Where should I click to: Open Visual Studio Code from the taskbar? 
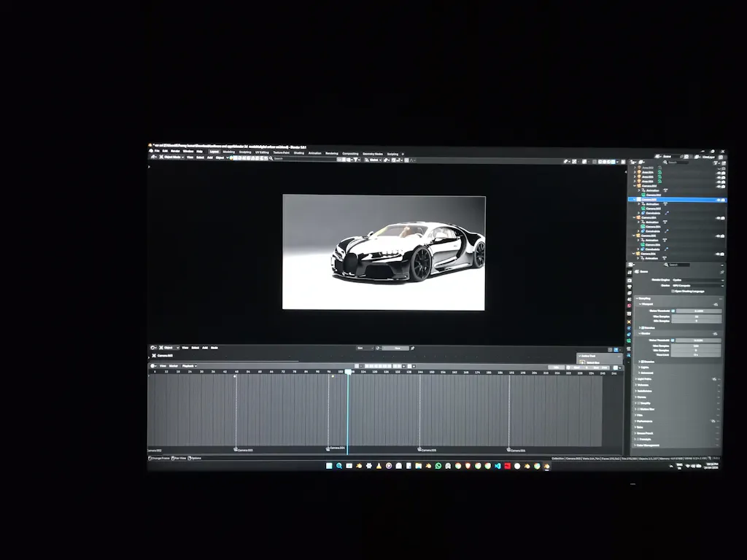pyautogui.click(x=497, y=466)
